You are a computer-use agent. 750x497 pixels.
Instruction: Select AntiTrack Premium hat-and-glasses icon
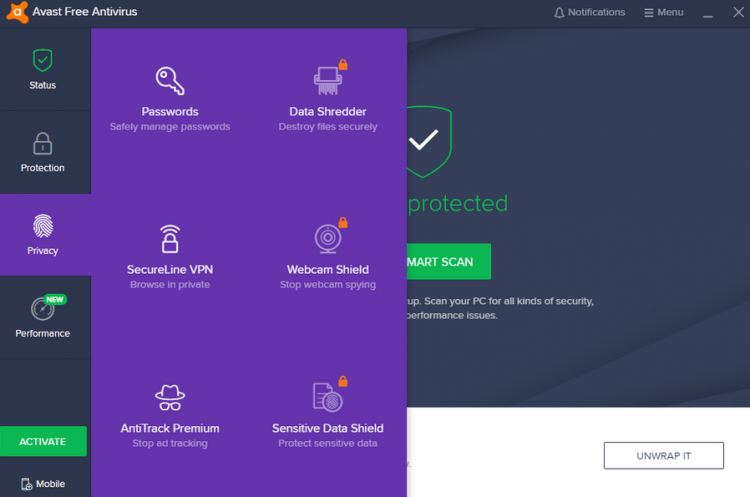(x=170, y=397)
